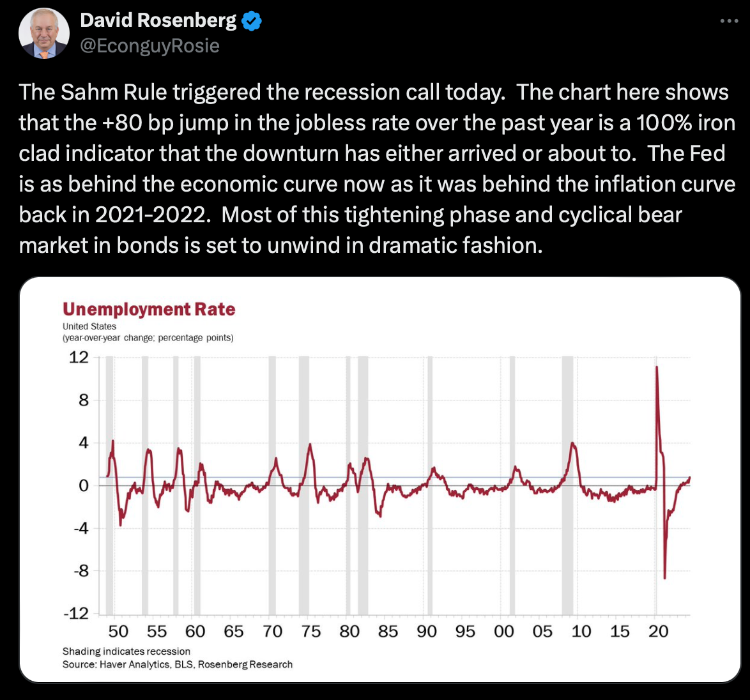Open the @EconguyRosie handle link
This screenshot has width=750, height=700.
[x=149, y=46]
